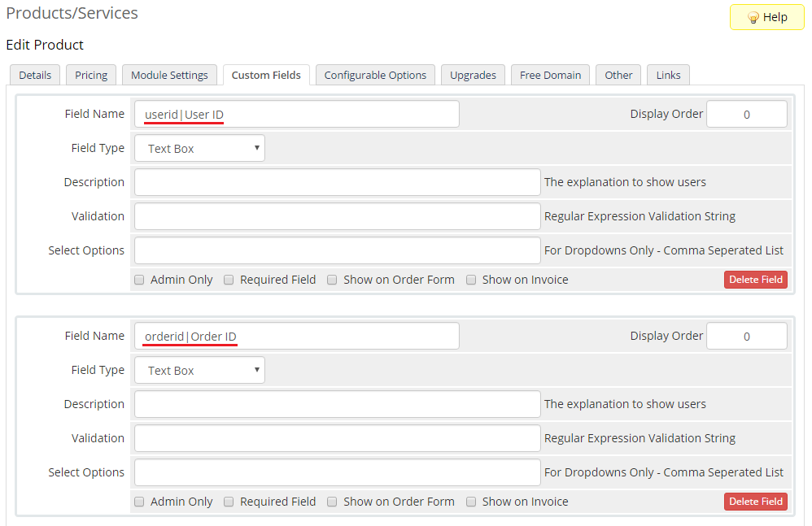Viewport: 812px width, 526px height.
Task: Go to the Module Settings tab
Action: 169,75
